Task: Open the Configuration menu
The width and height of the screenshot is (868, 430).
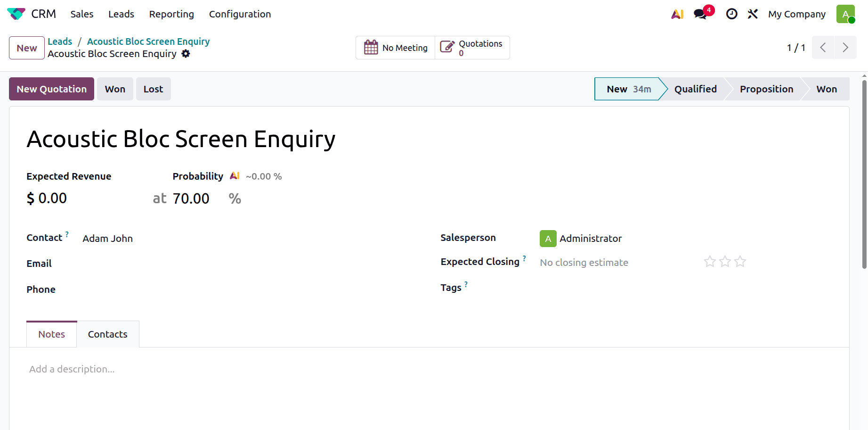Action: pyautogui.click(x=240, y=14)
